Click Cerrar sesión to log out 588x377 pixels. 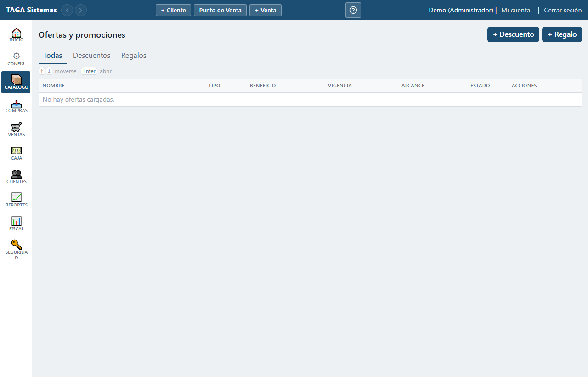[x=563, y=10]
